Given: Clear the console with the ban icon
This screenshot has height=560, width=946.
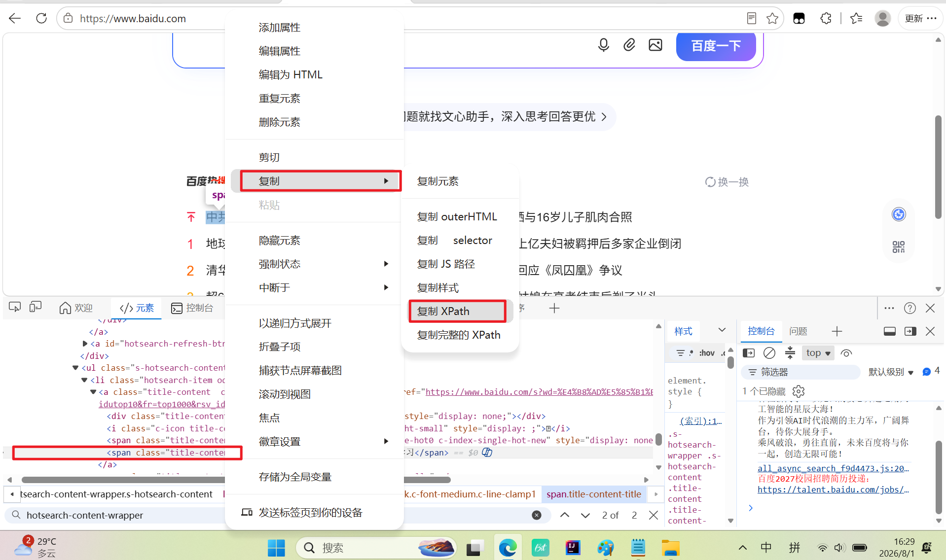Looking at the screenshot, I should 769,353.
